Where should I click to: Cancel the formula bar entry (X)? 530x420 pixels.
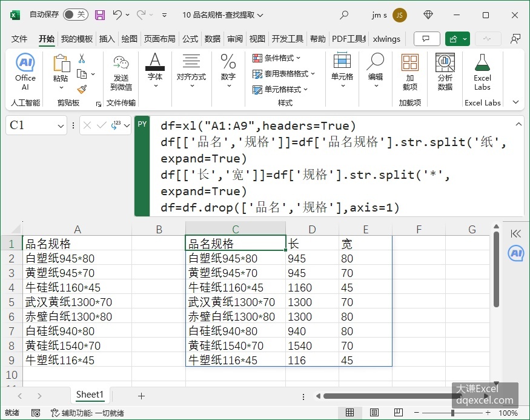(87, 125)
